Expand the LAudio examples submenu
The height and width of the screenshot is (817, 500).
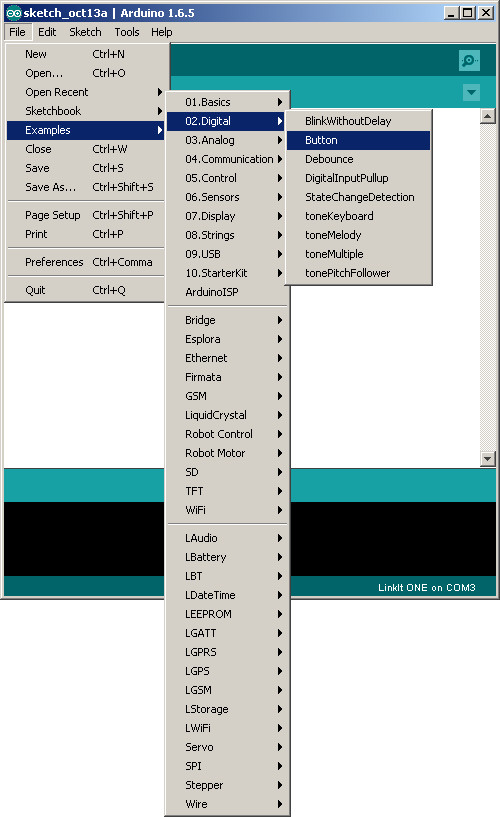[227, 538]
